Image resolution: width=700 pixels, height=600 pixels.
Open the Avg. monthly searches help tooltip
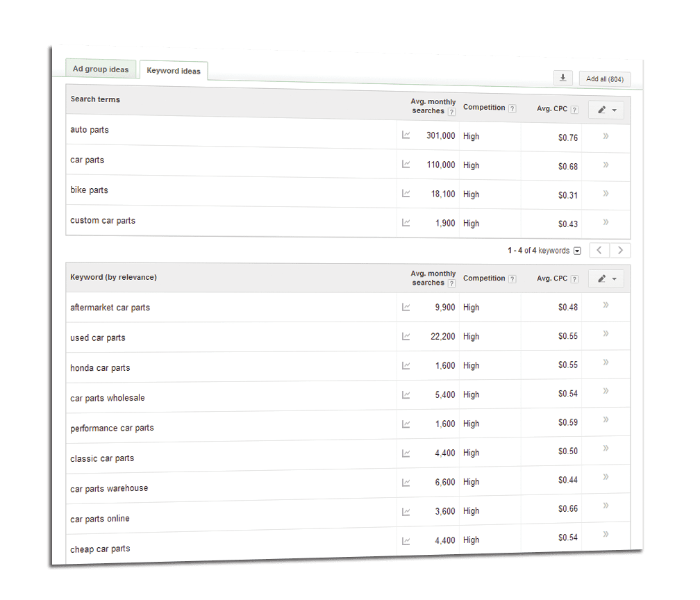(x=453, y=110)
